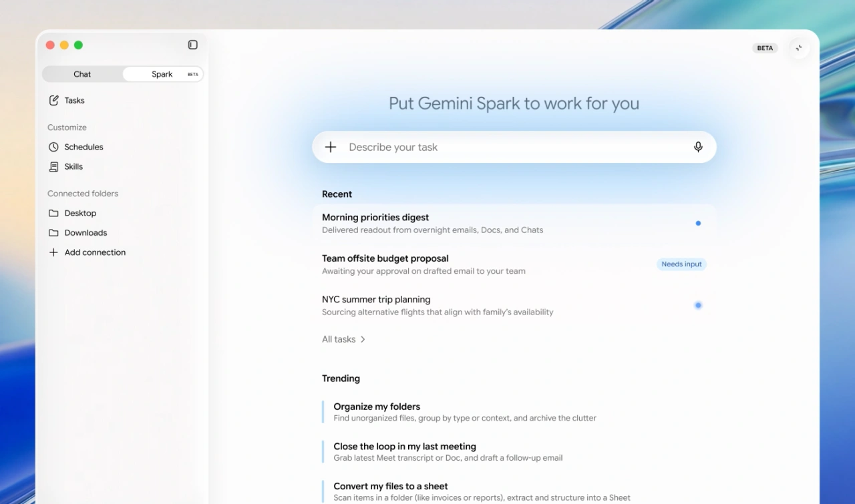Click the Desktop folder icon

point(53,213)
